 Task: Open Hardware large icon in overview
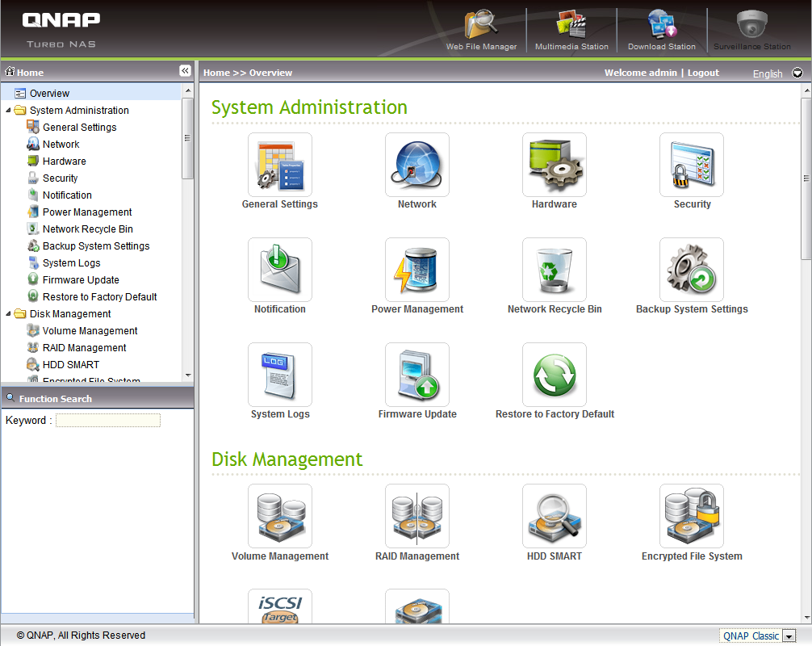pos(554,165)
